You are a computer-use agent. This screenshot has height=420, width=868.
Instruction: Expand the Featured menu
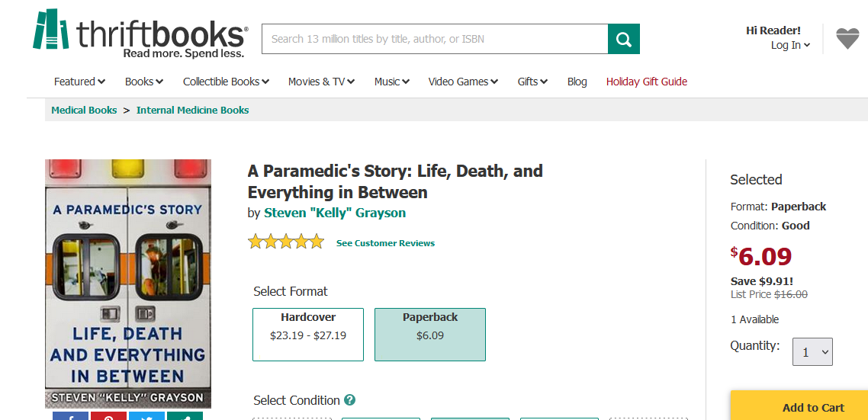(x=79, y=82)
